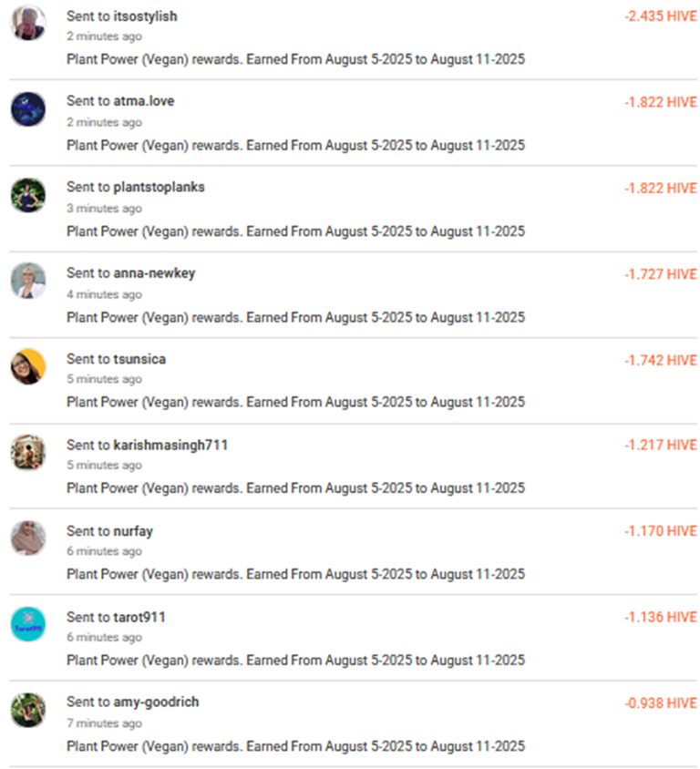
Task: Open atma.love profile avatar
Action: [28, 108]
